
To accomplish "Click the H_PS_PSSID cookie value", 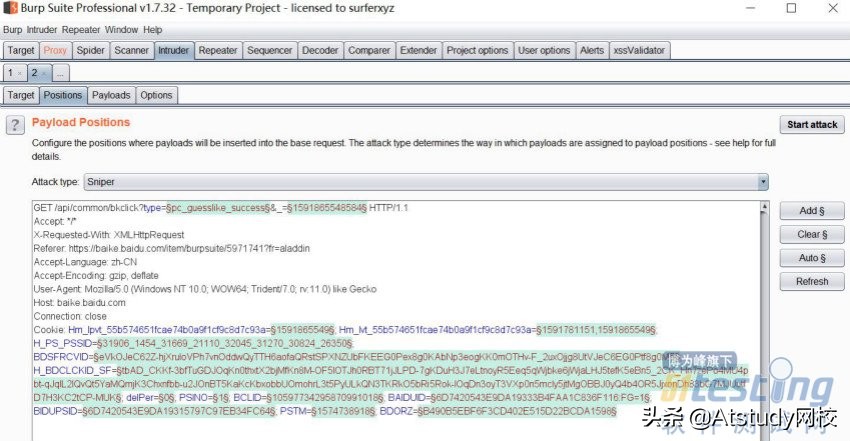I will [224, 343].
